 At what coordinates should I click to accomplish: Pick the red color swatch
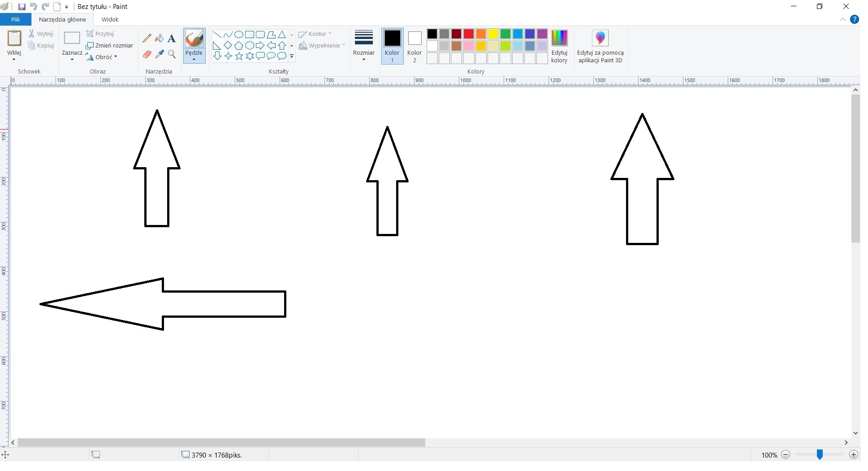(x=469, y=34)
